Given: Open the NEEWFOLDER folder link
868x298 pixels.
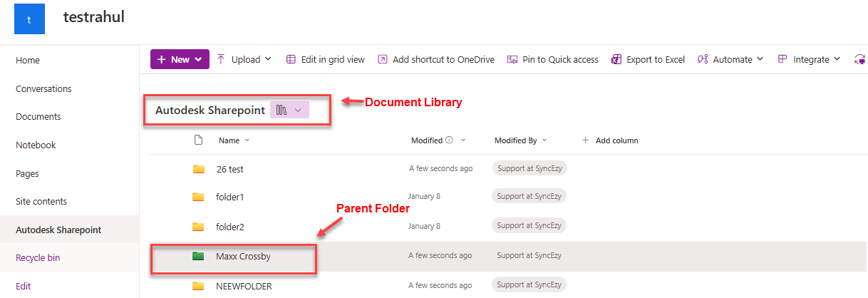Looking at the screenshot, I should pyautogui.click(x=244, y=287).
